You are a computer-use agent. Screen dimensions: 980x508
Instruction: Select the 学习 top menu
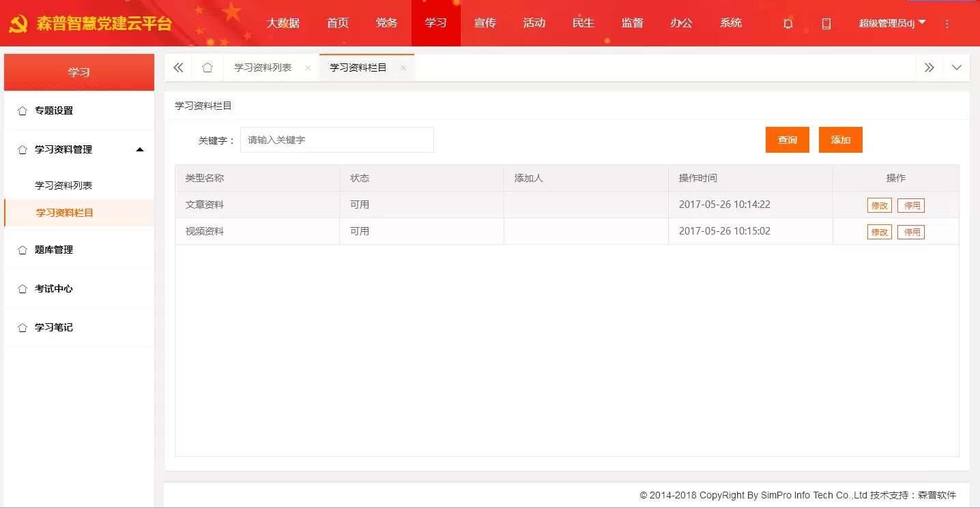click(436, 23)
